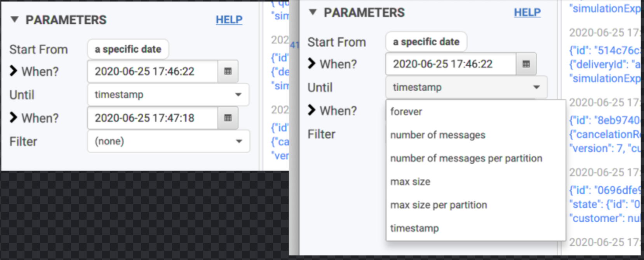Click 'Filter' label in left panel
The width and height of the screenshot is (644, 260).
23,141
